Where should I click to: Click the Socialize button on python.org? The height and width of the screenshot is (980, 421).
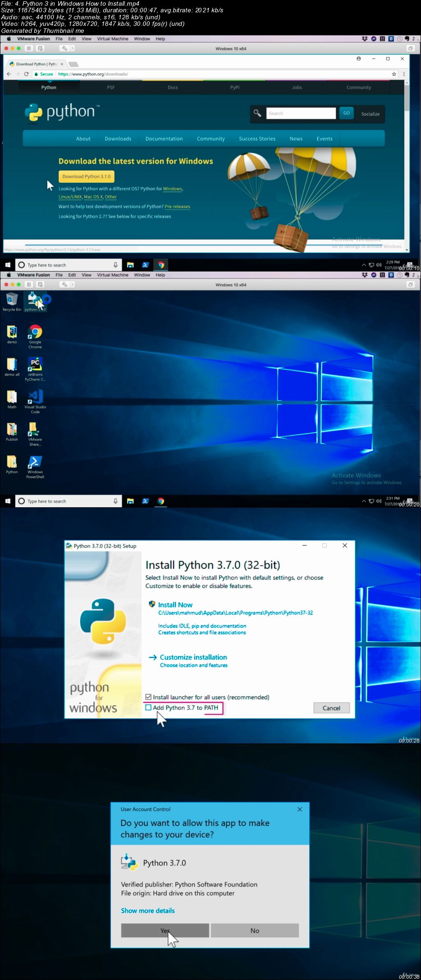tap(370, 114)
